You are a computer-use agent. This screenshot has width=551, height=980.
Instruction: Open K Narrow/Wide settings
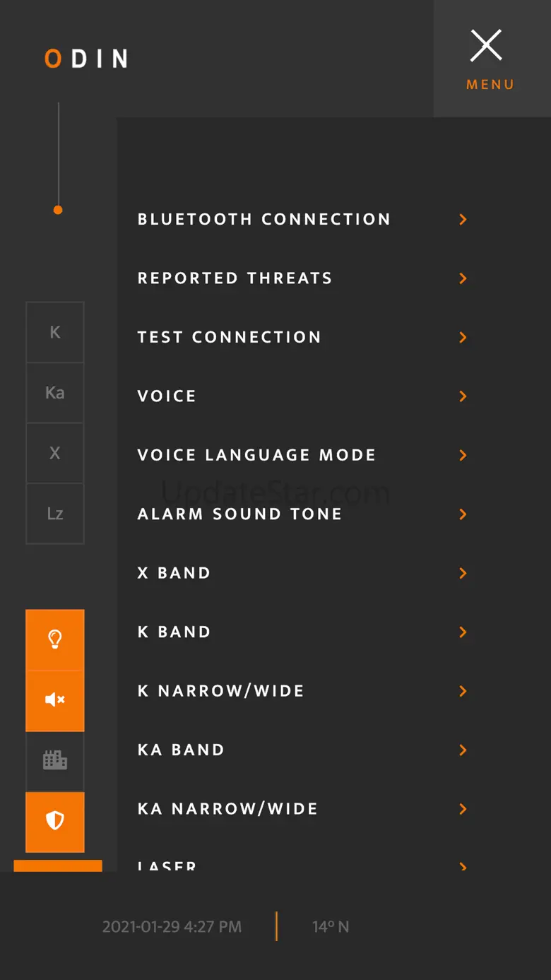click(x=220, y=691)
